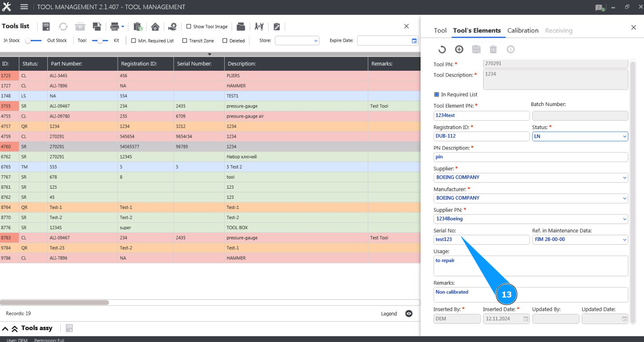Toggle the Legend eye icon
The image size is (644, 342).
click(x=409, y=314)
